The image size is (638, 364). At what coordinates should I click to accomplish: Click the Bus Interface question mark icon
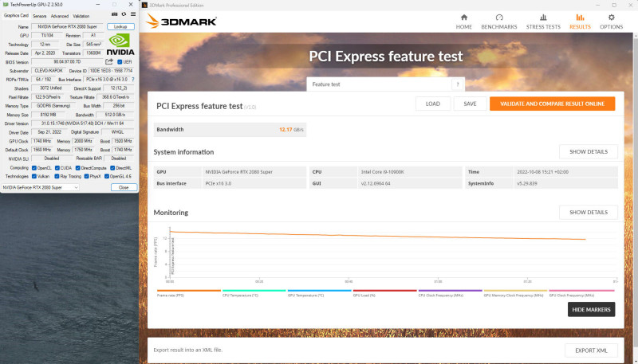pos(132,80)
